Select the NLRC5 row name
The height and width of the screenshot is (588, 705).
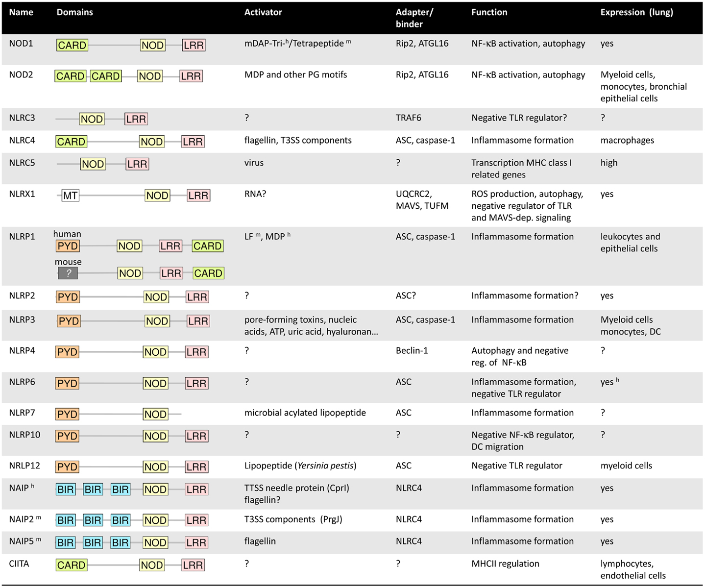click(x=22, y=163)
